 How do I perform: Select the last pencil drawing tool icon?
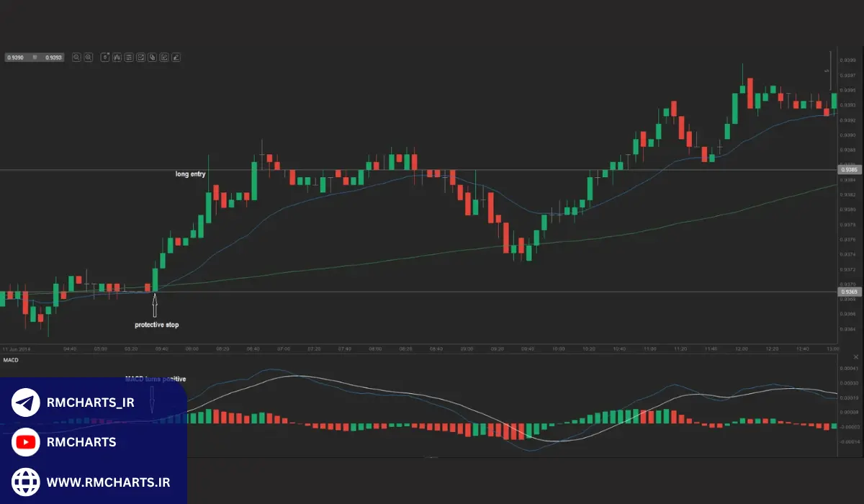176,57
